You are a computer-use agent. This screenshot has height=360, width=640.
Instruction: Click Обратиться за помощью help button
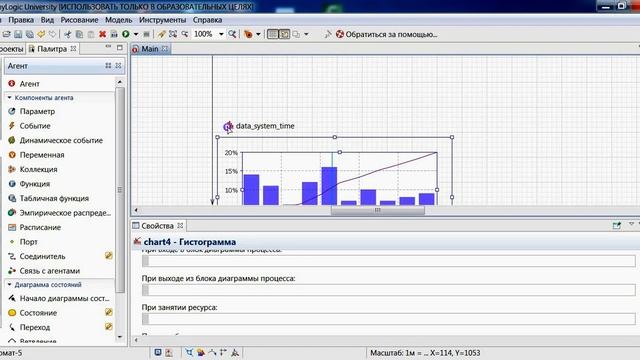(386, 34)
